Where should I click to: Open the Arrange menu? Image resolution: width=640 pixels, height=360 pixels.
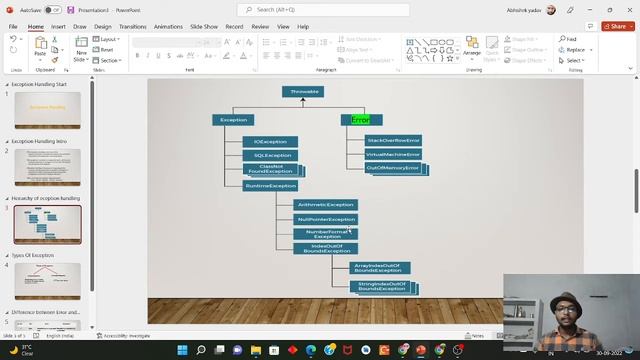pyautogui.click(x=472, y=48)
